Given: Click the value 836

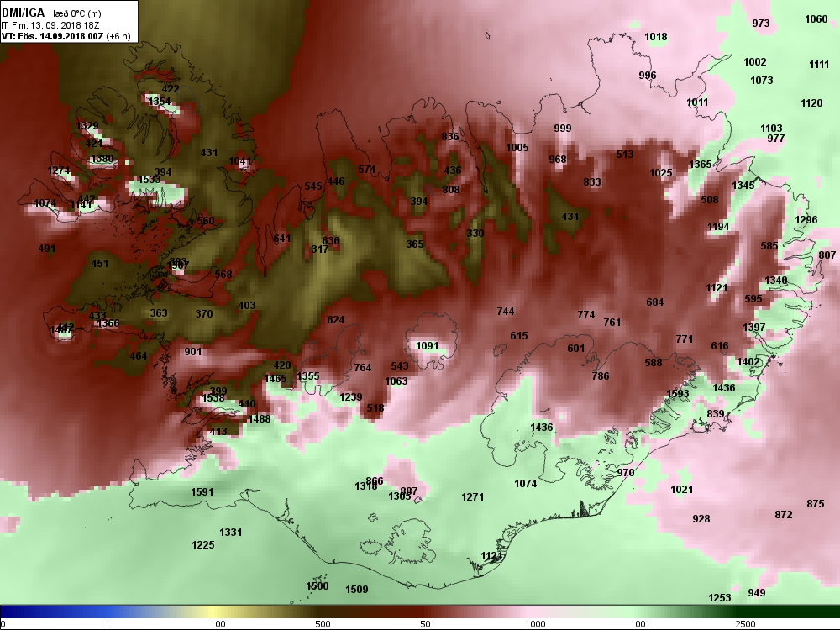Looking at the screenshot, I should [x=450, y=137].
